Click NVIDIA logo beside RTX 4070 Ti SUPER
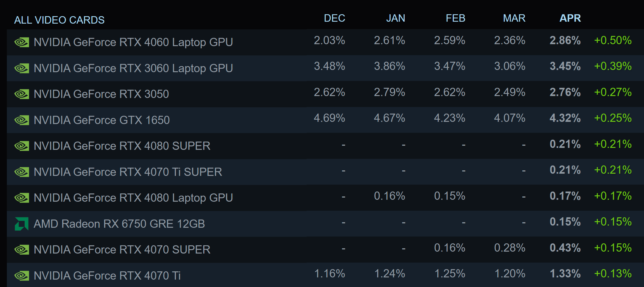 22,172
